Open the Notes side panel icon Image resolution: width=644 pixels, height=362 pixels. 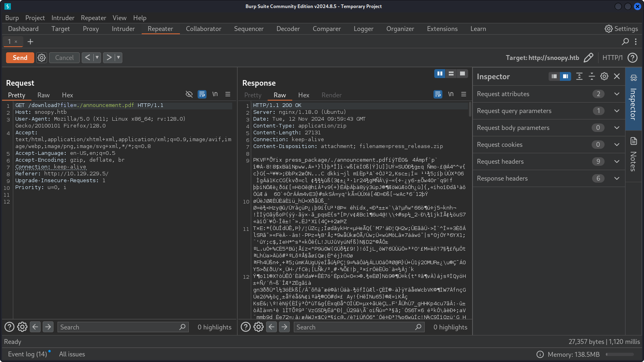(x=634, y=141)
